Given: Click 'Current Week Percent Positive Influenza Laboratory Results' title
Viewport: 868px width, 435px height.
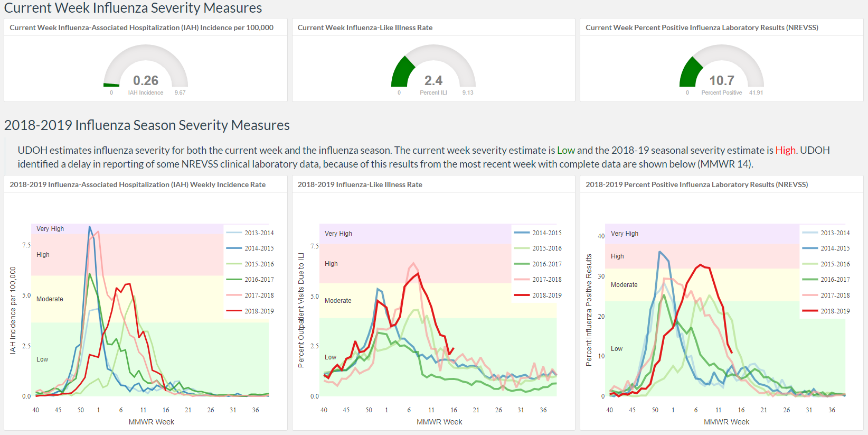Looking at the screenshot, I should [x=702, y=27].
